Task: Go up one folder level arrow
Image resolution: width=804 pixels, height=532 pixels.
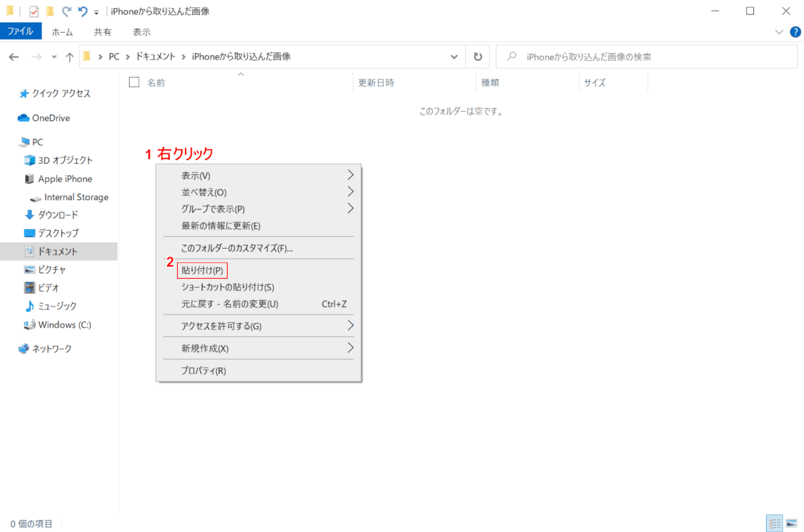Action: (x=69, y=57)
